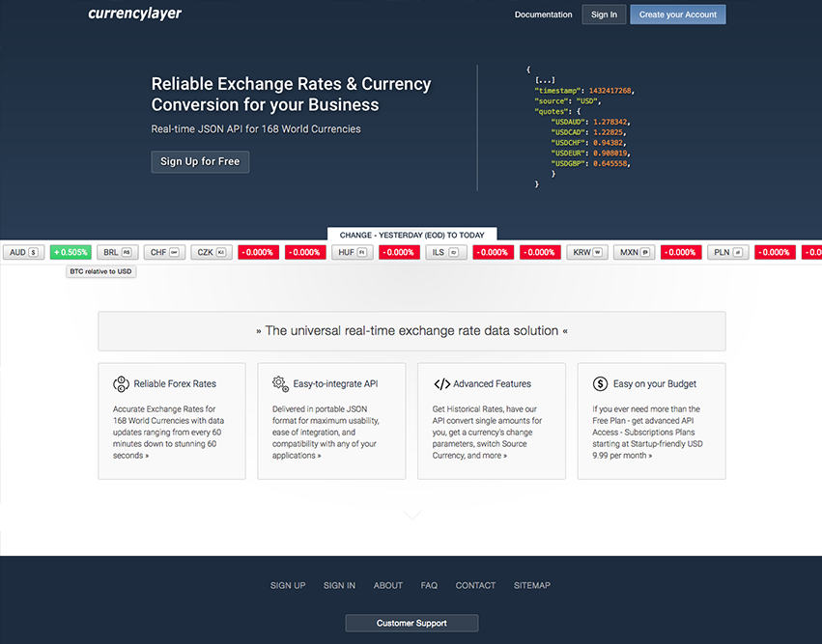The height and width of the screenshot is (644, 822).
Task: Open the Reliable Forex Rates heading
Action: (175, 384)
